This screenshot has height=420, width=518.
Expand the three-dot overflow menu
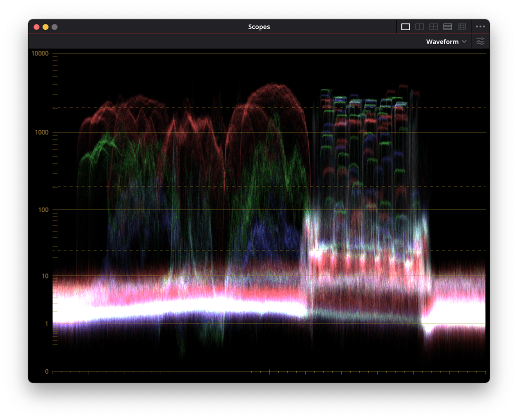click(x=480, y=27)
